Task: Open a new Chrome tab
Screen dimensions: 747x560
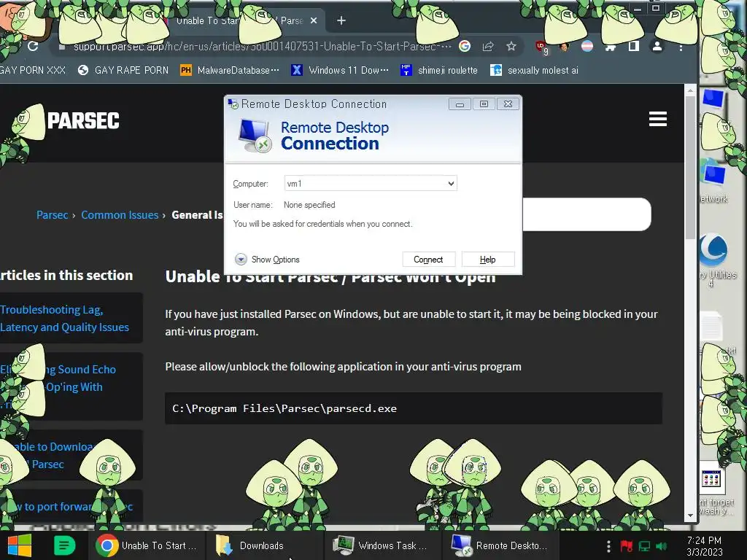Action: click(341, 20)
